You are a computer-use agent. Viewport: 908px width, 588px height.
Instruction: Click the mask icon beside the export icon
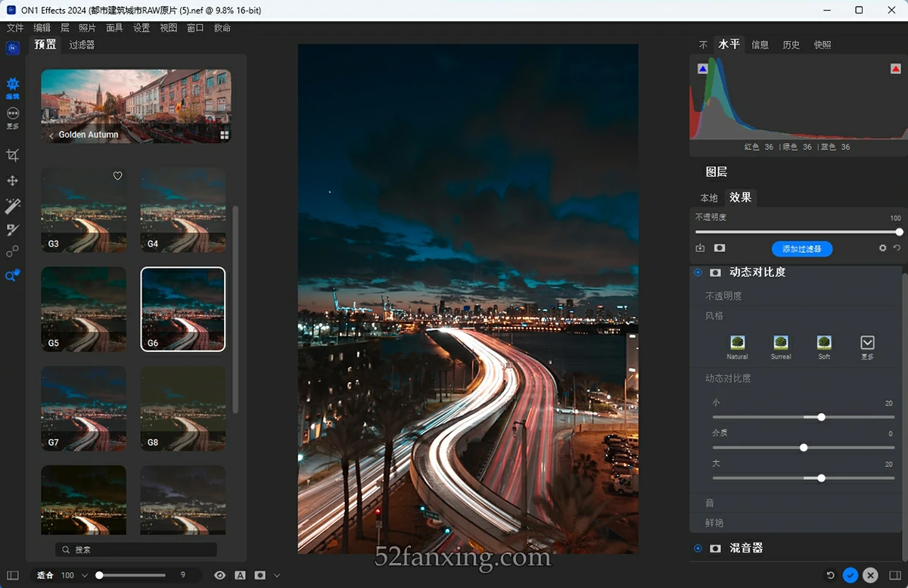(x=720, y=248)
